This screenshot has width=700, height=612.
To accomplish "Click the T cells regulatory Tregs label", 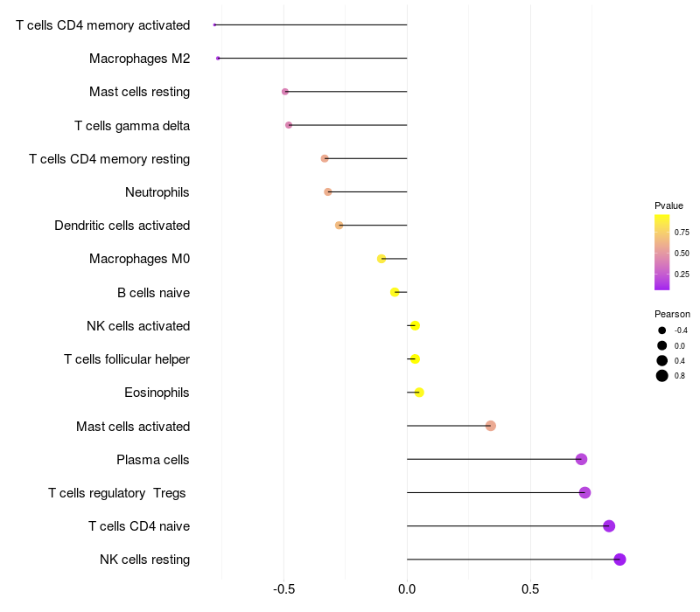I will (x=117, y=493).
